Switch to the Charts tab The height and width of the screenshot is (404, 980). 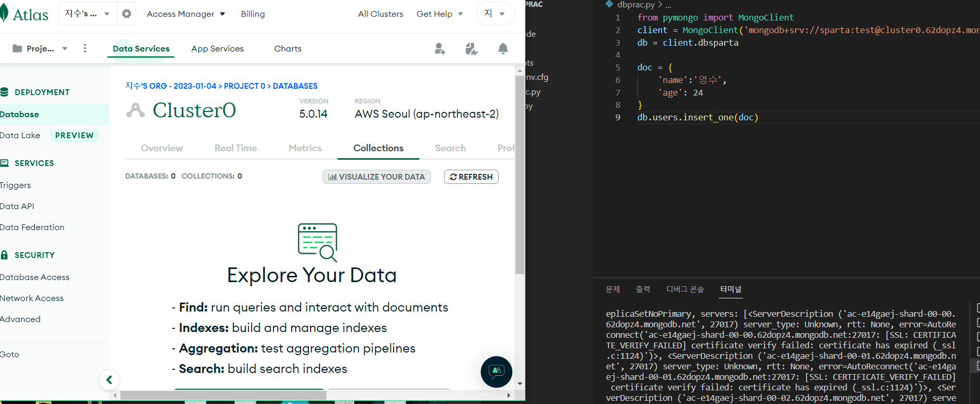[288, 48]
